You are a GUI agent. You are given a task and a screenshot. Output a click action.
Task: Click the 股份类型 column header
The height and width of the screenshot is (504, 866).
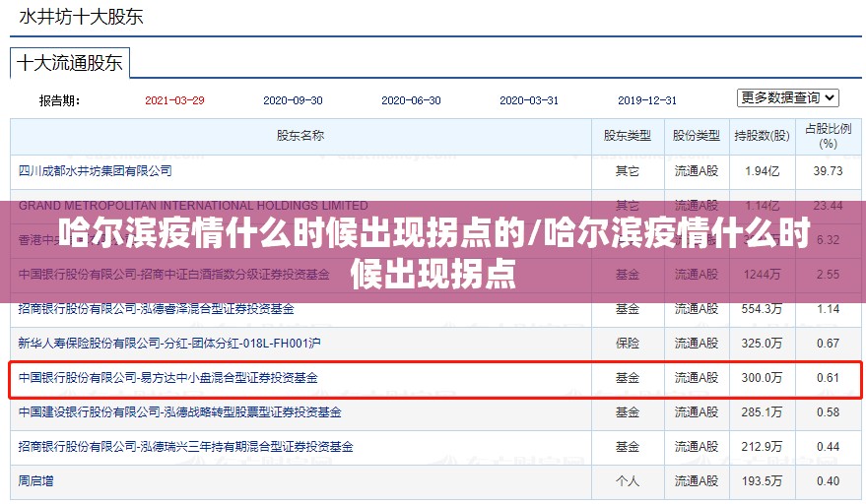[697, 136]
